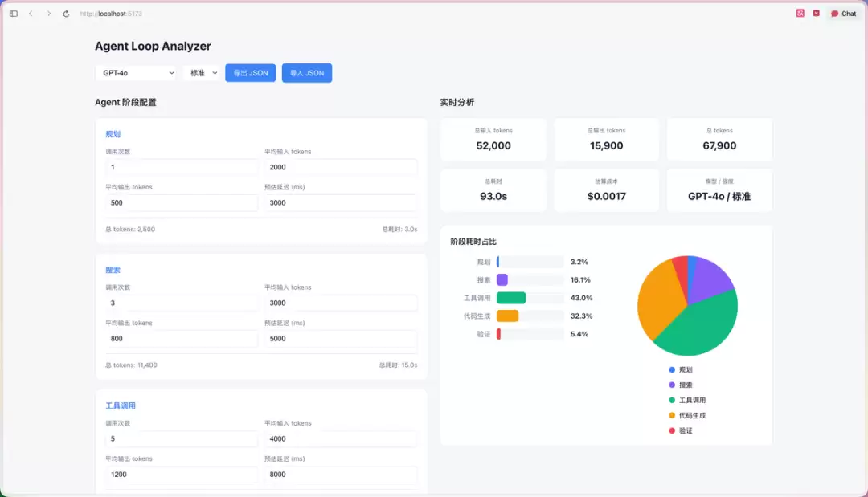This screenshot has width=868, height=497.
Task: Open the GPT-4o model dropdown
Action: point(136,73)
